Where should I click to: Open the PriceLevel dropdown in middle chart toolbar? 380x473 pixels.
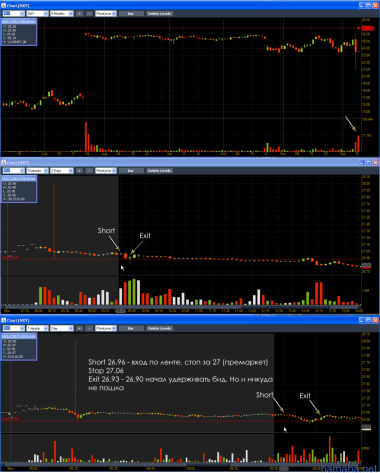point(106,171)
